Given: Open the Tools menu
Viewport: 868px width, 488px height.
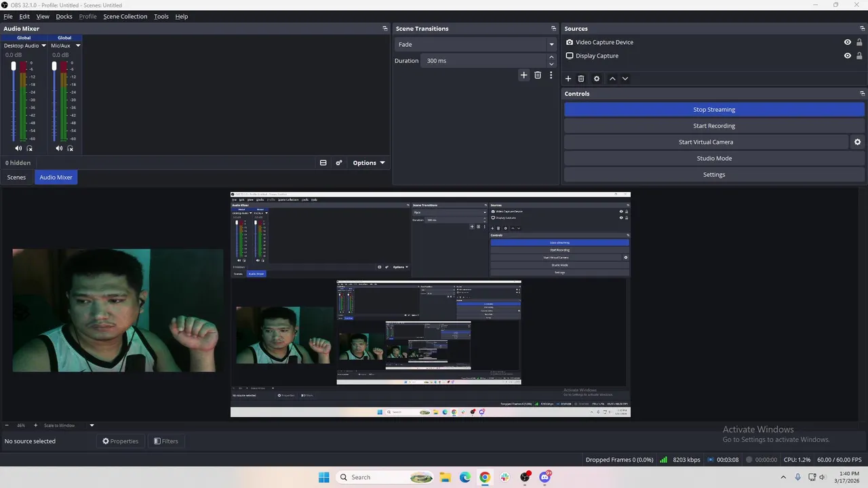Looking at the screenshot, I should pos(161,16).
